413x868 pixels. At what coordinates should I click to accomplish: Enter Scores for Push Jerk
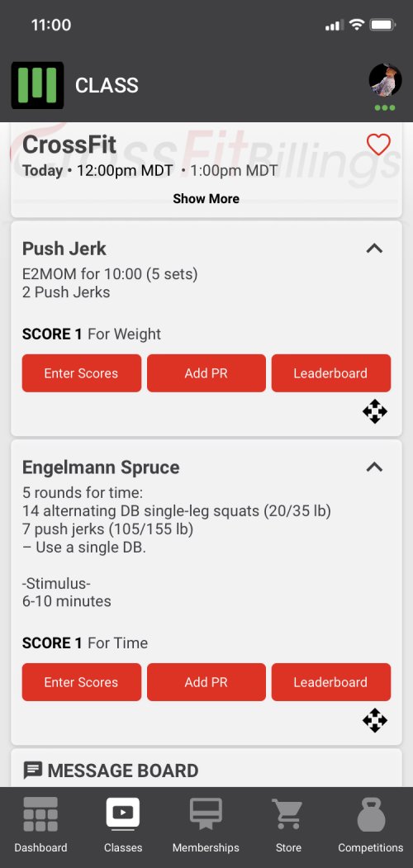82,373
